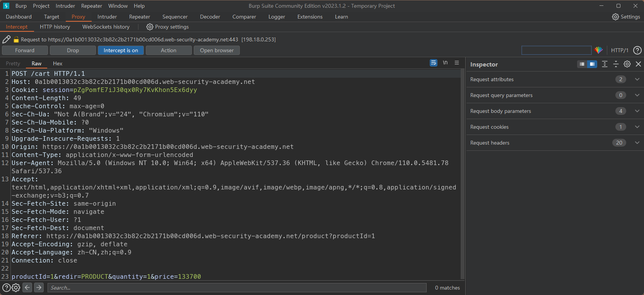Click the price=133700 body parameter

[178, 276]
